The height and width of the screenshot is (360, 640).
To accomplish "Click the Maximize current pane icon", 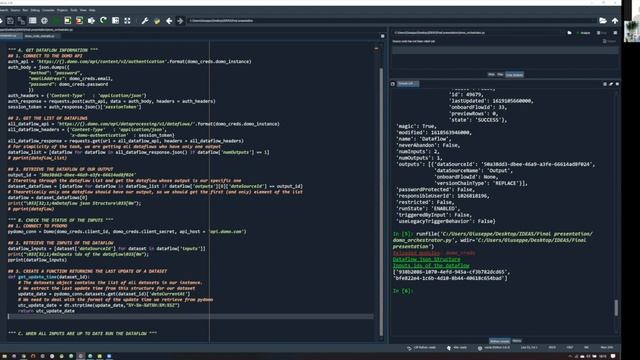I will click(x=116, y=20).
